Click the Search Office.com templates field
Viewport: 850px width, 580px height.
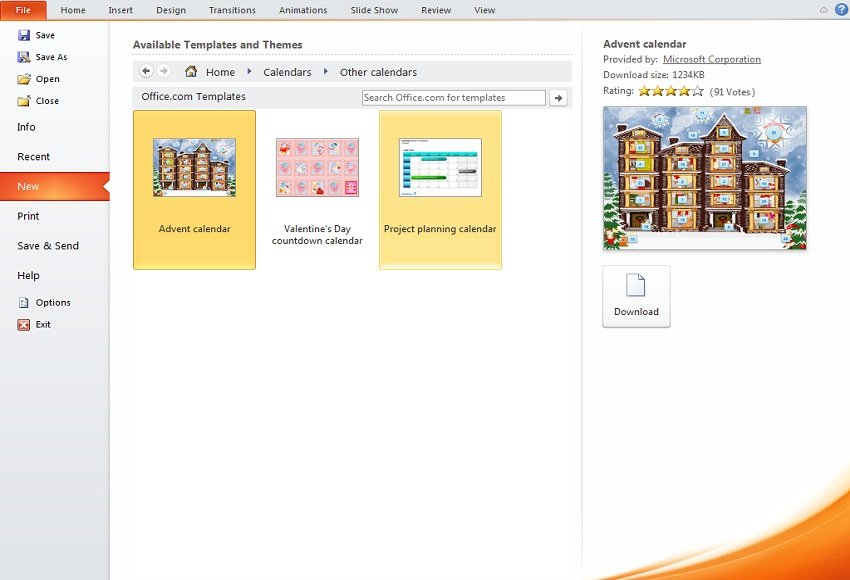[x=453, y=98]
